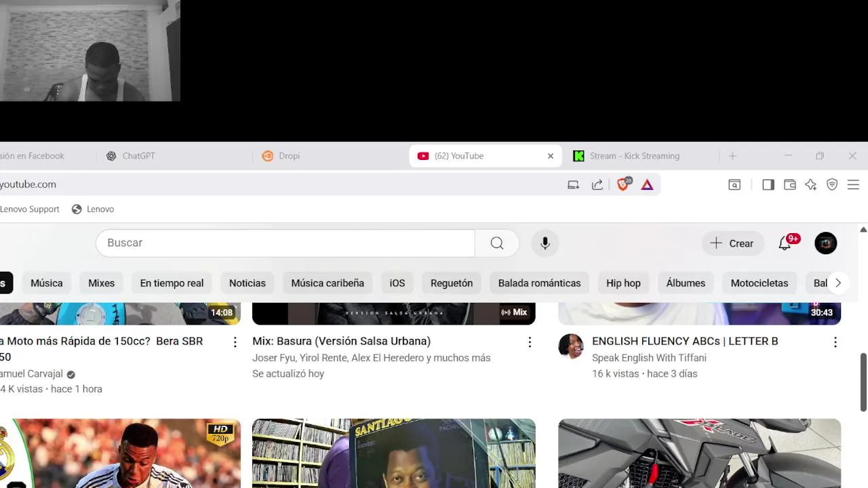Open Lenovo Support bookmark
Image resolution: width=868 pixels, height=488 pixels.
(30, 209)
